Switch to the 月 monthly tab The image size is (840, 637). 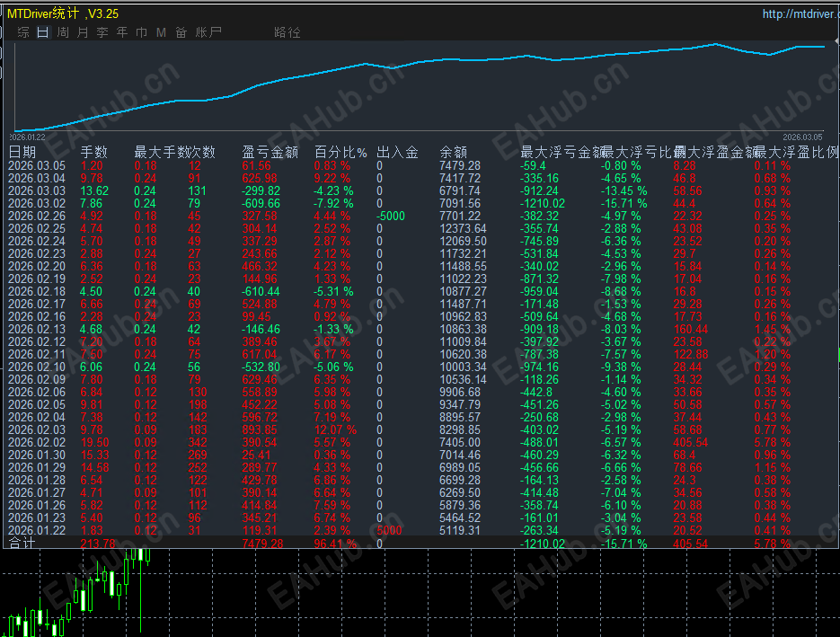pyautogui.click(x=83, y=32)
